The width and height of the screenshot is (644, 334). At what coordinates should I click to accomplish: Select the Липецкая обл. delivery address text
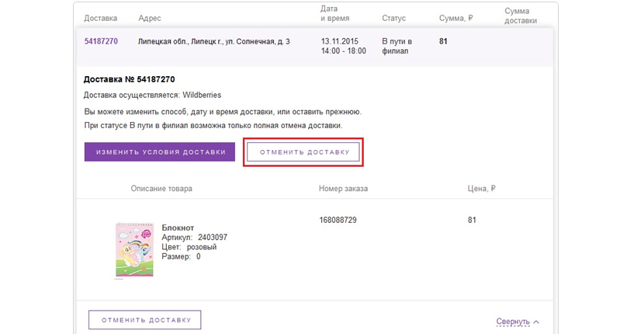tap(213, 41)
